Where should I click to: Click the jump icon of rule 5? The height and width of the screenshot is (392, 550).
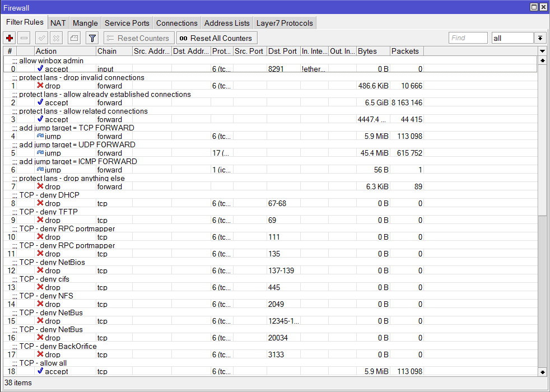click(40, 152)
